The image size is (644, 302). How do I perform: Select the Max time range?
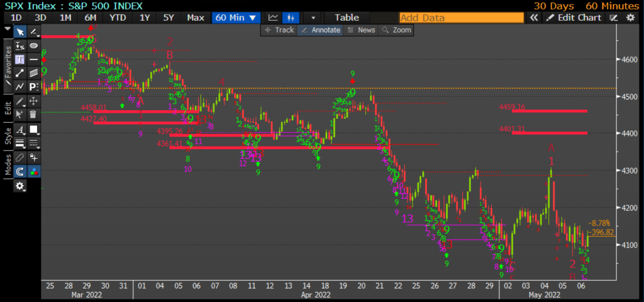[x=196, y=18]
